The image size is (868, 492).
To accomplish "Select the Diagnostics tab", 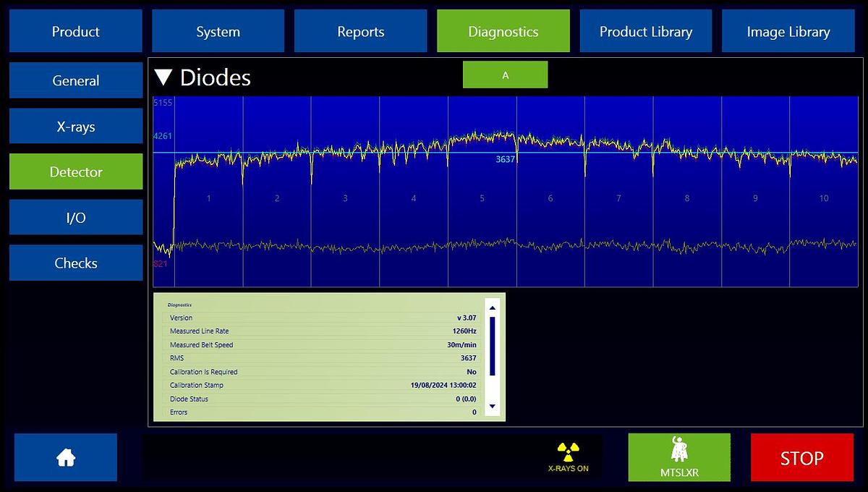I will (x=503, y=32).
